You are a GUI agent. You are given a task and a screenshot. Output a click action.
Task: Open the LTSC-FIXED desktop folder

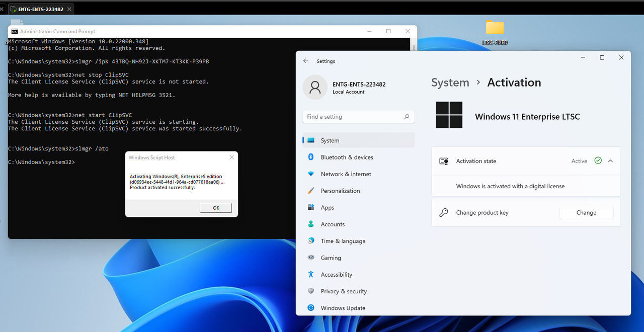(x=495, y=32)
